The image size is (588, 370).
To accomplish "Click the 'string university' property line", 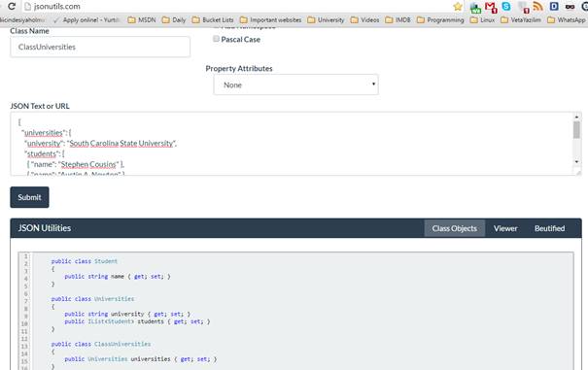I will [127, 314].
